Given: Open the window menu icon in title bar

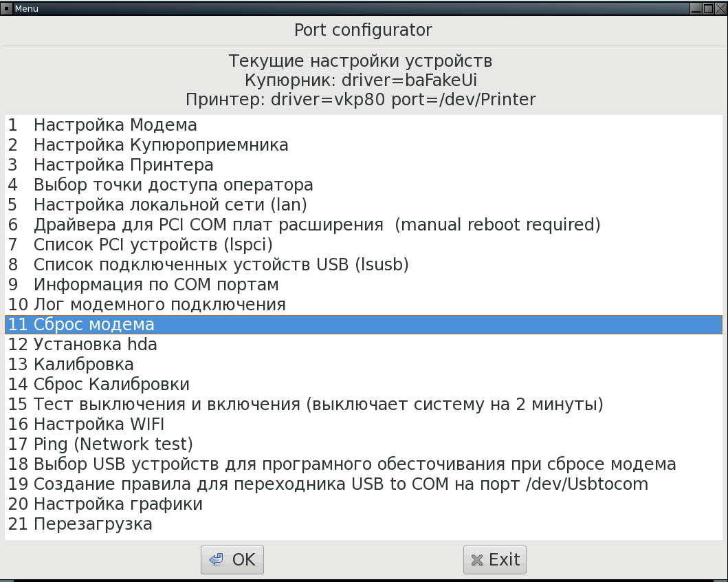Looking at the screenshot, I should (x=6, y=8).
